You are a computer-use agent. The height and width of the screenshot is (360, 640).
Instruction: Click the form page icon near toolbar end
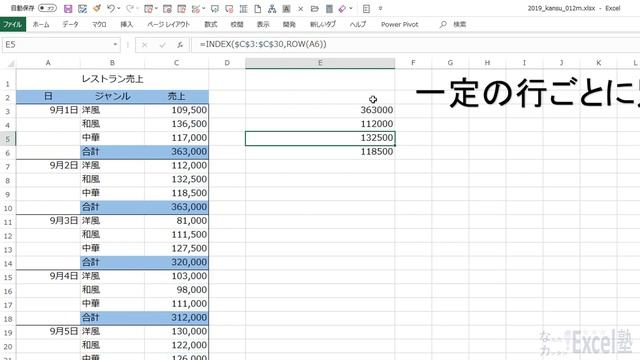click(366, 9)
